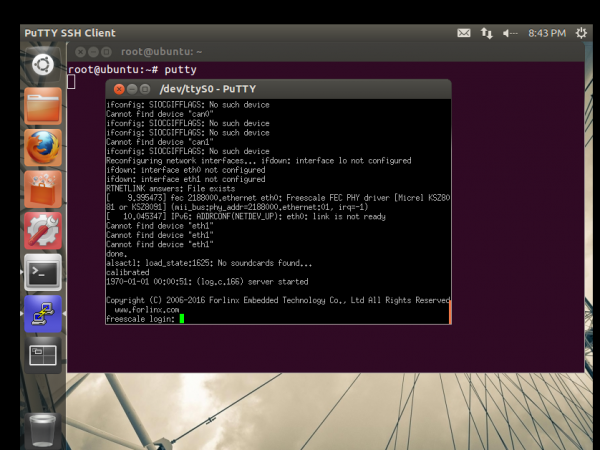
Task: Open Ubuntu Software Center shopping bag icon
Action: (43, 189)
